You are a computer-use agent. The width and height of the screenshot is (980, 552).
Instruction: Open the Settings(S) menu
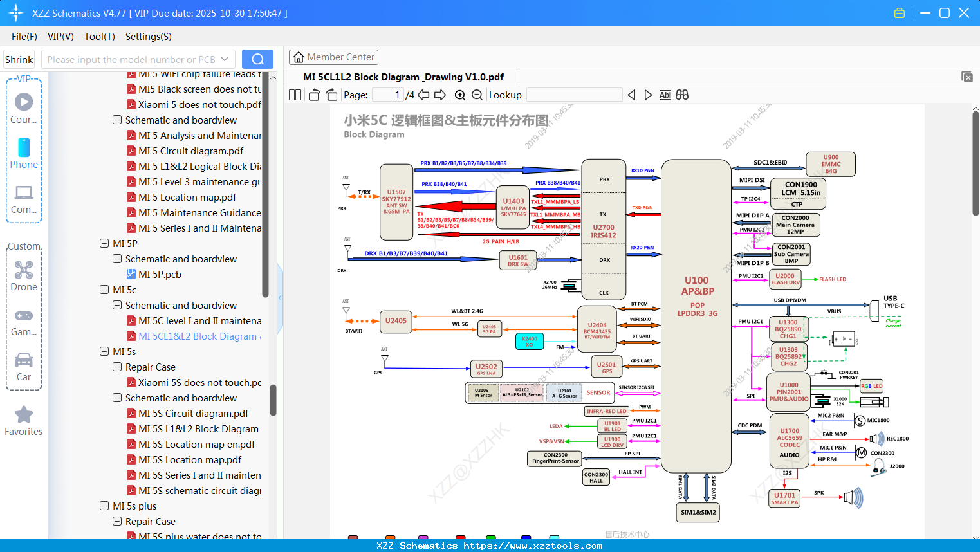pos(147,37)
